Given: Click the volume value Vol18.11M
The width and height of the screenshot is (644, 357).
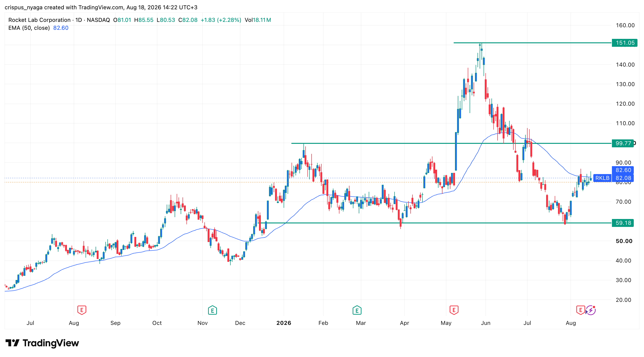Looking at the screenshot, I should (x=258, y=20).
